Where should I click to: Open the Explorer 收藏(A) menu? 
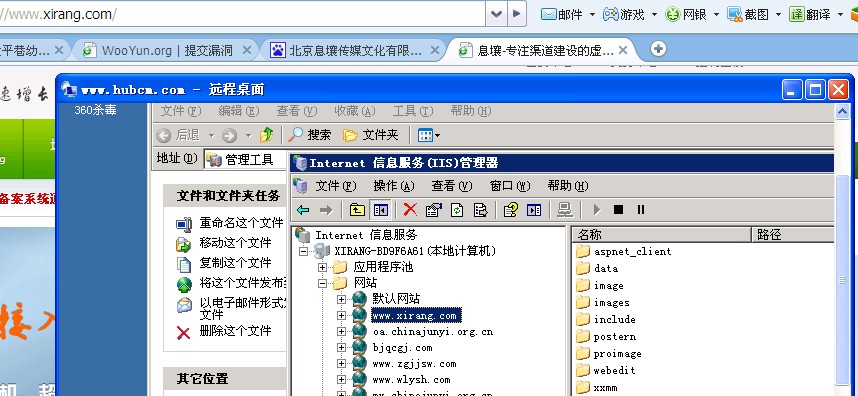[355, 111]
